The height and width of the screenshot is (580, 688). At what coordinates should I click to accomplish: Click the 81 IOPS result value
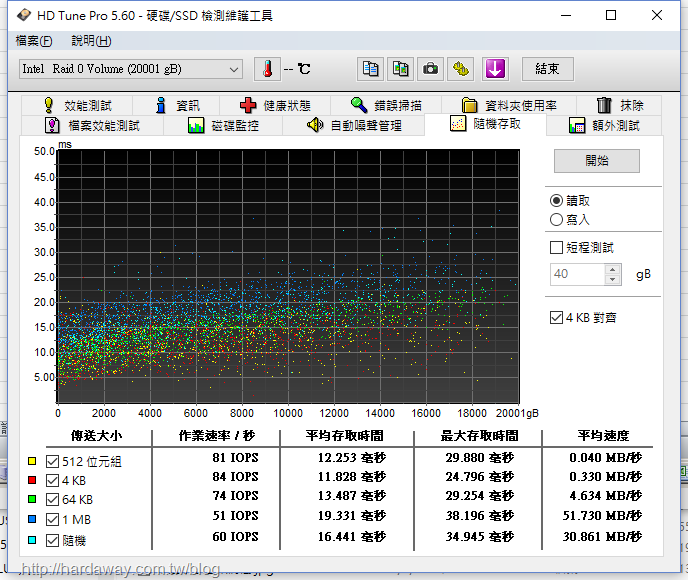(x=235, y=458)
